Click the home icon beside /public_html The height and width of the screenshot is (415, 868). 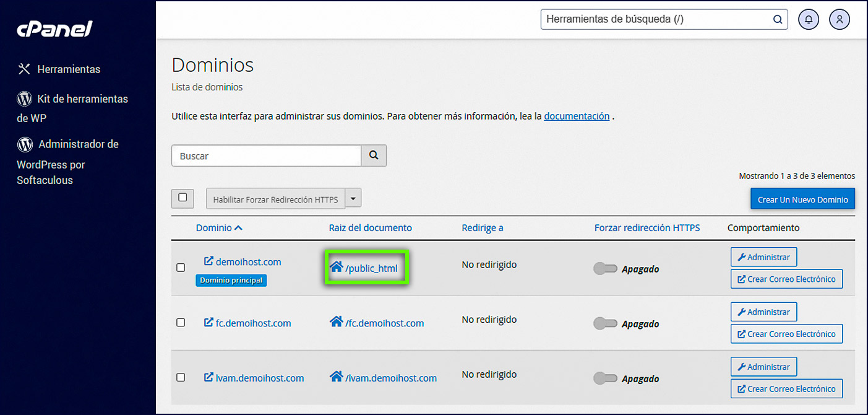tap(337, 267)
